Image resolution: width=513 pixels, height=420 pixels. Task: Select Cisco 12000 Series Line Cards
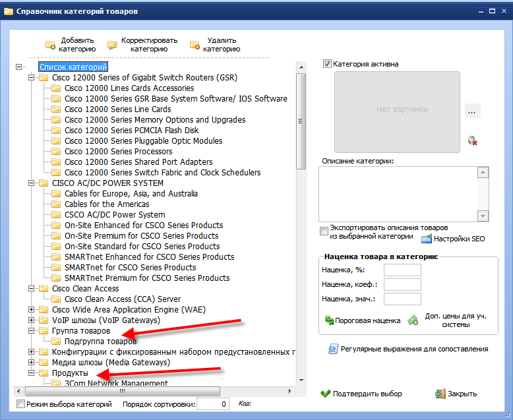(x=118, y=109)
